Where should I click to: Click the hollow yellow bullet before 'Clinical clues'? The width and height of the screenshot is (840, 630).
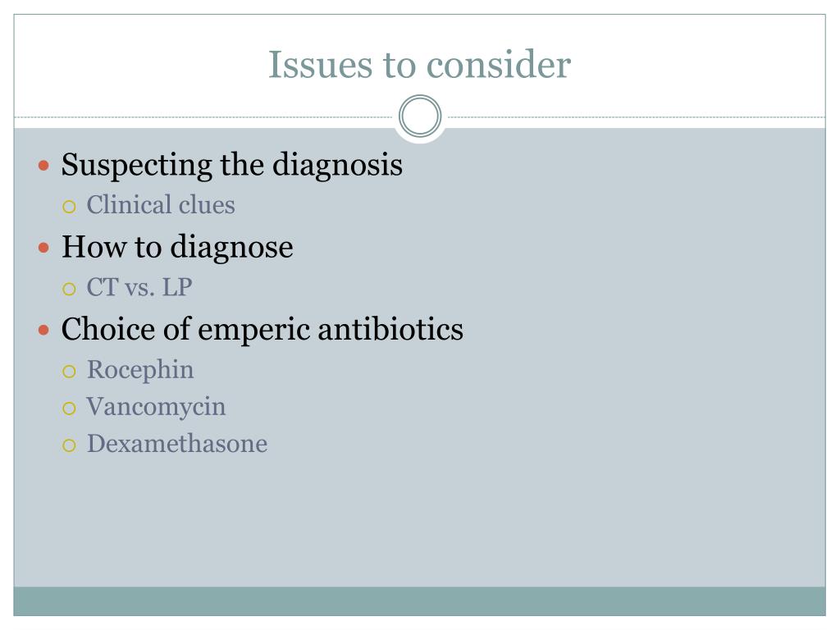pos(69,207)
